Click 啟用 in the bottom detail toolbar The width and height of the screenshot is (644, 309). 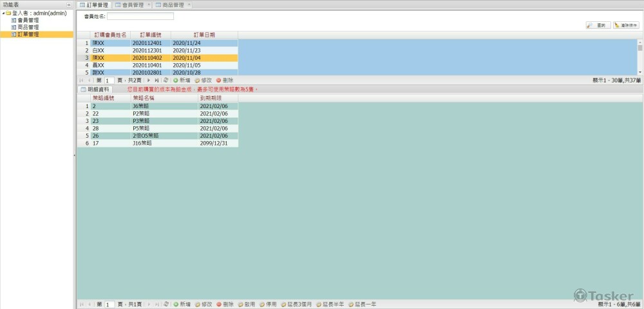(248, 304)
